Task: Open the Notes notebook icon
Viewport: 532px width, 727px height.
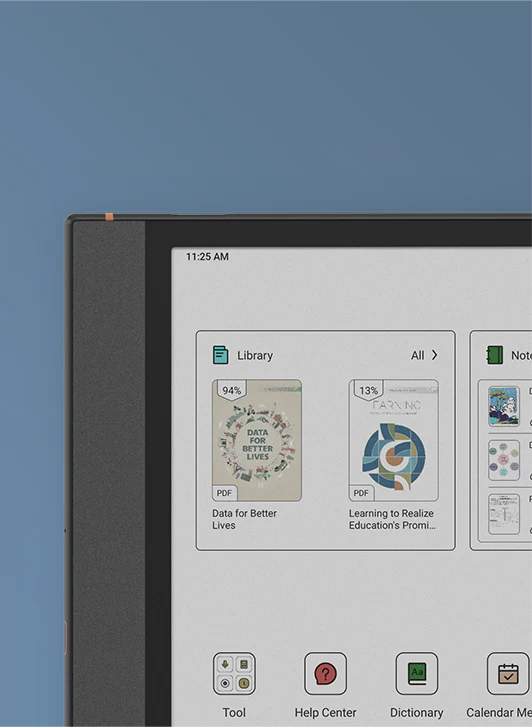Action: click(x=494, y=355)
